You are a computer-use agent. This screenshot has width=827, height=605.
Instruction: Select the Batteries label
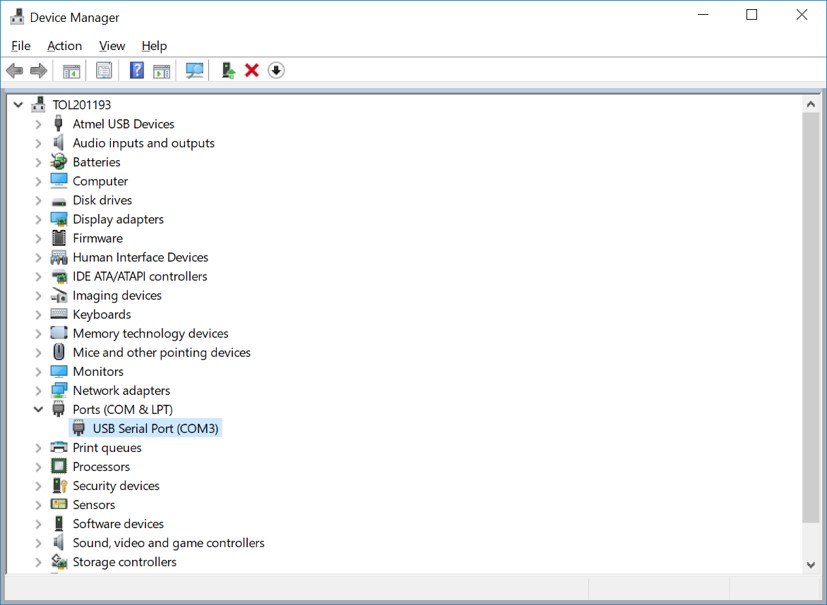(97, 162)
